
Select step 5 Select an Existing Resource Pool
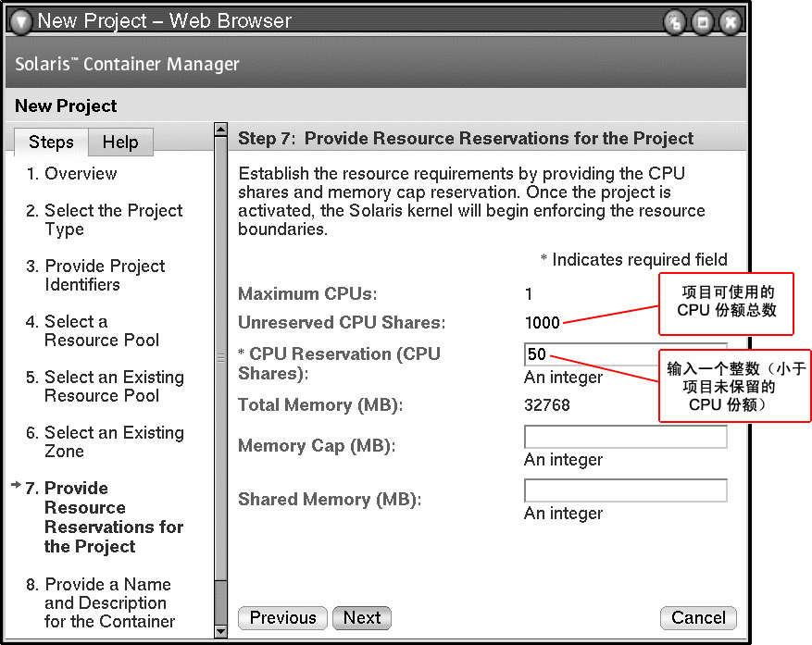(105, 386)
